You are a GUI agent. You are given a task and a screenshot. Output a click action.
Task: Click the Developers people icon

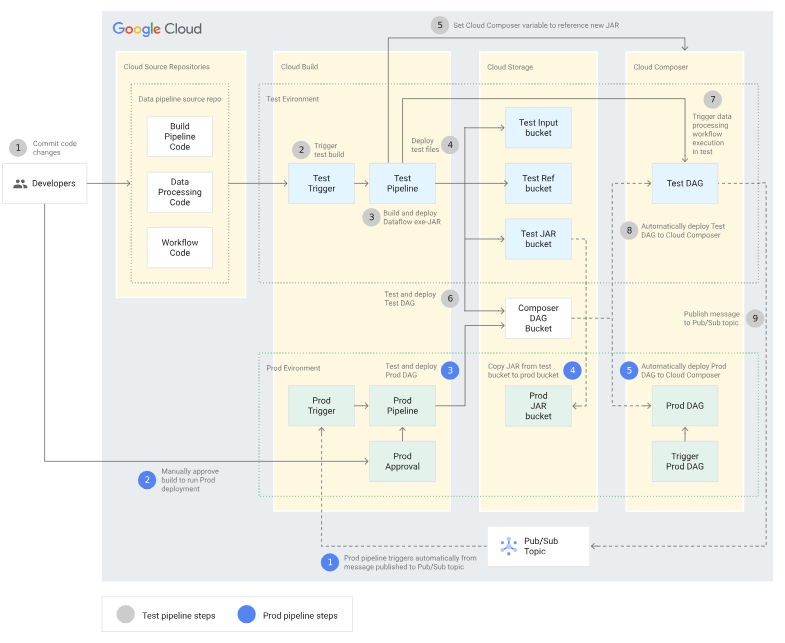[20, 184]
